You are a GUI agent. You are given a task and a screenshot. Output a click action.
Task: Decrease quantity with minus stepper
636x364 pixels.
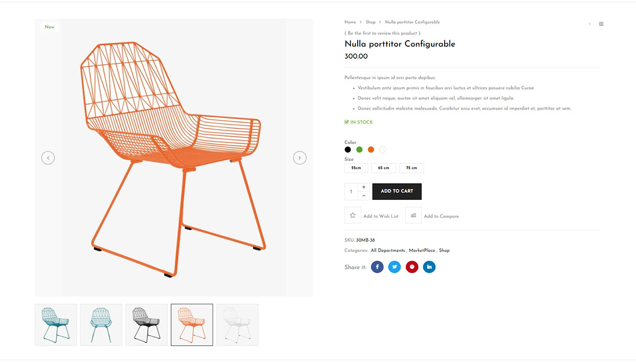point(364,196)
